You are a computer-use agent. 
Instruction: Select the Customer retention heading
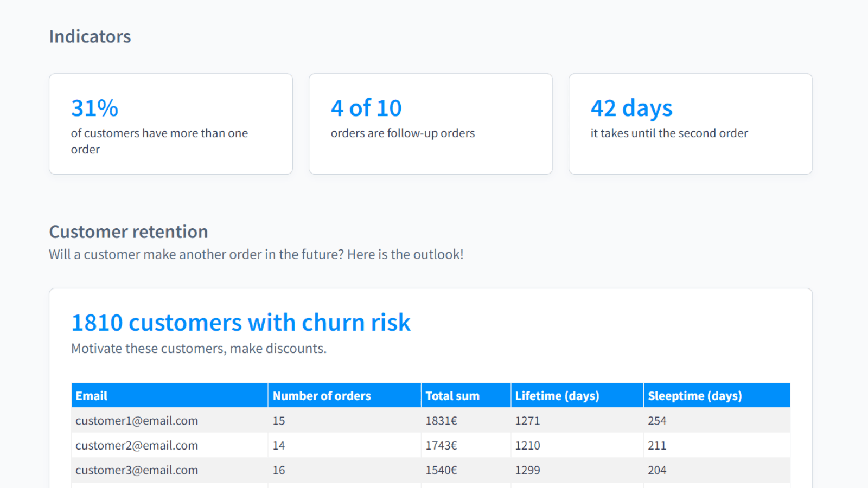[128, 232]
